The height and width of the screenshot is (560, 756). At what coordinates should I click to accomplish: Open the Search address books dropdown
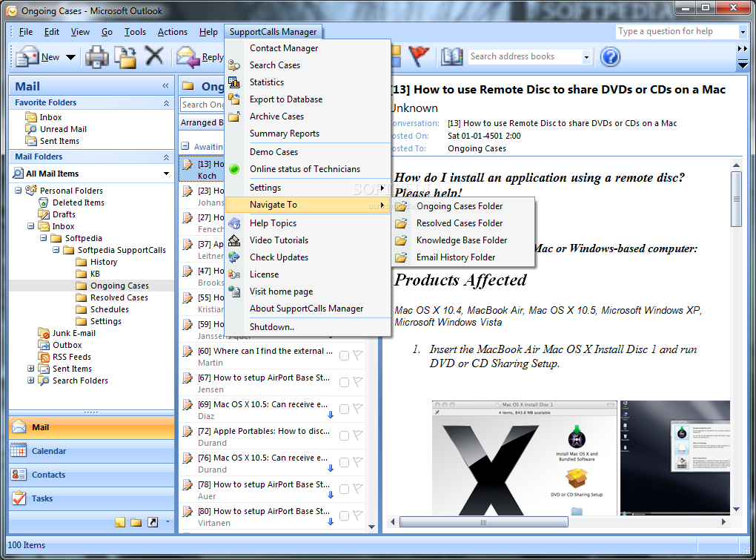[x=586, y=57]
